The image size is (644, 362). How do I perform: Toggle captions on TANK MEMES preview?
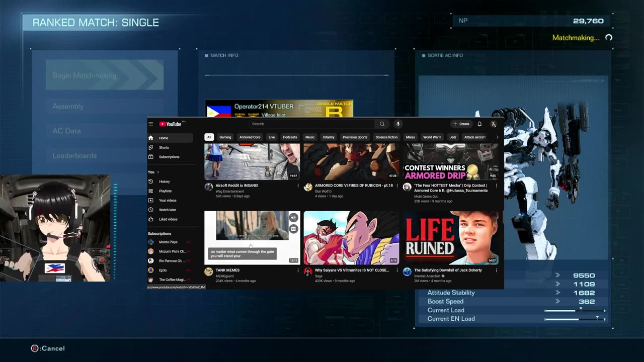click(x=293, y=229)
